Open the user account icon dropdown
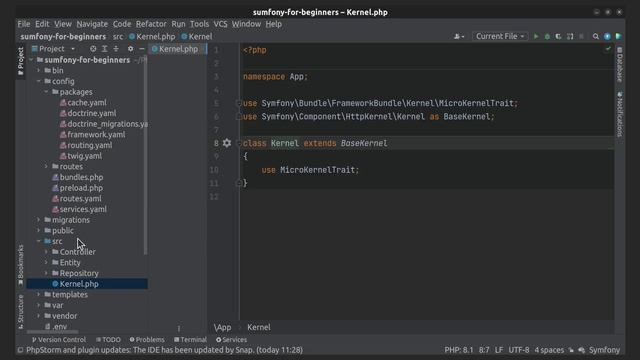The width and height of the screenshot is (640, 360). [459, 36]
